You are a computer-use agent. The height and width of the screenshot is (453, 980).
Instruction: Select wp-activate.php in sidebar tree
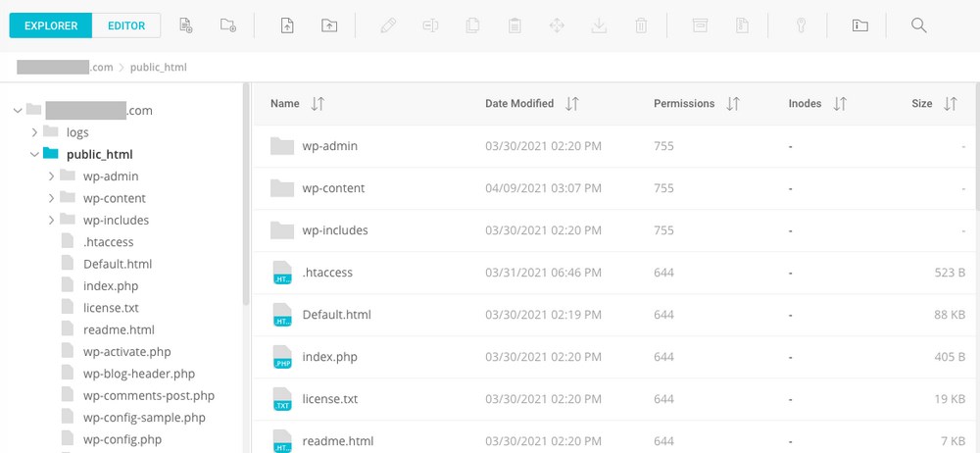126,352
